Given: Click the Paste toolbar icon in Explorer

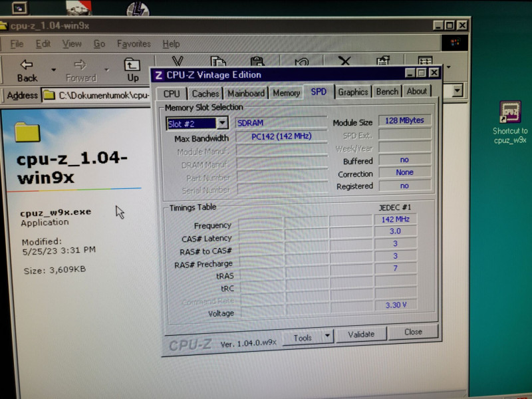Looking at the screenshot, I should [x=257, y=61].
